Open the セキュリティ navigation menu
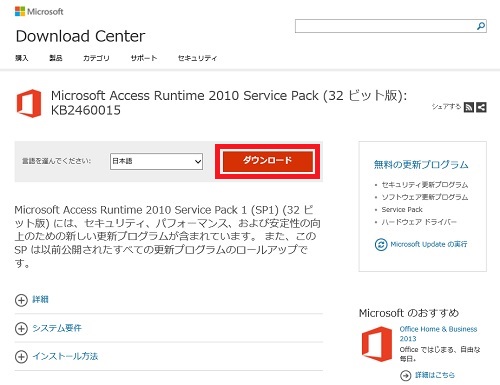This screenshot has height=385, width=500. (x=197, y=58)
